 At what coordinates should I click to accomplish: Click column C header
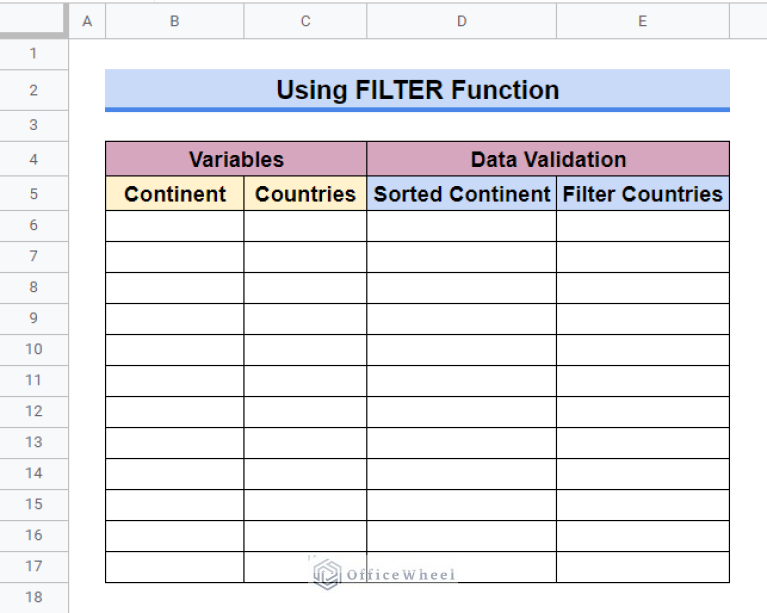click(305, 21)
